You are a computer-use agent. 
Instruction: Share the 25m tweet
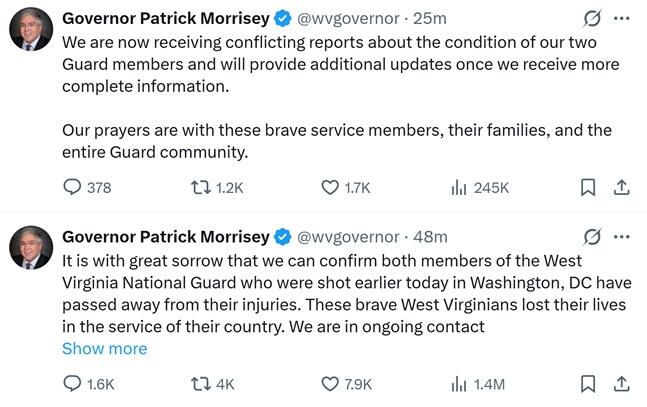[620, 187]
